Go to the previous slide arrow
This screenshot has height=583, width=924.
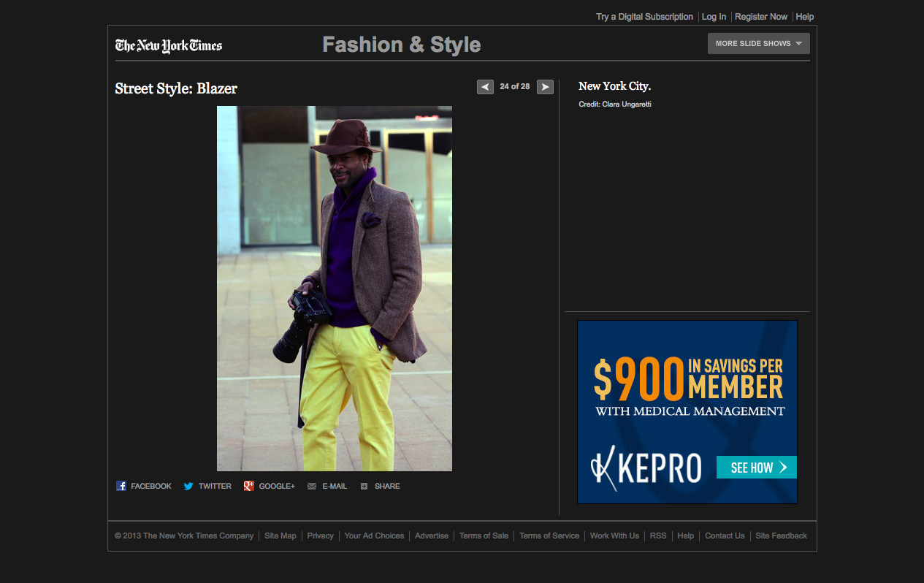tap(485, 87)
